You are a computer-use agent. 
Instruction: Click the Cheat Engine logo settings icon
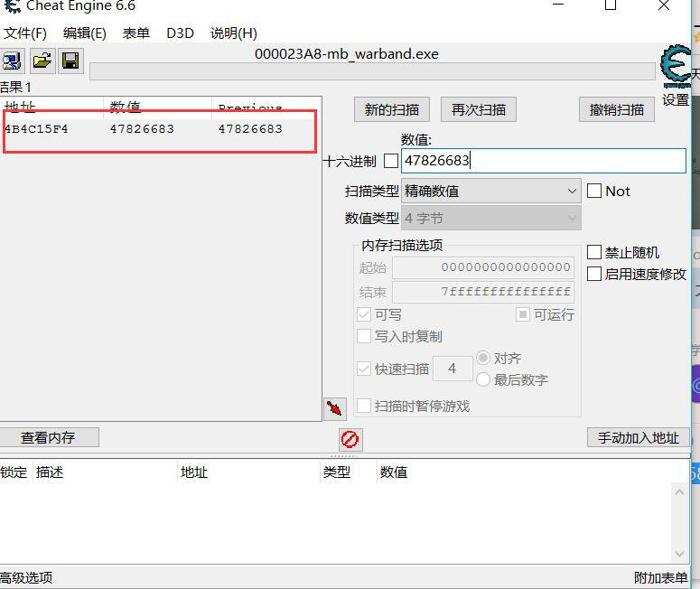point(675,66)
